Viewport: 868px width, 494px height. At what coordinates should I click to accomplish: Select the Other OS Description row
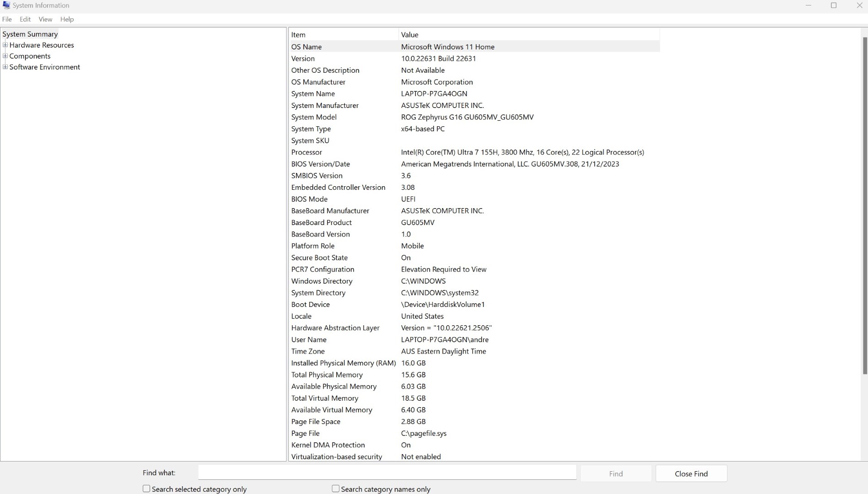(474, 70)
